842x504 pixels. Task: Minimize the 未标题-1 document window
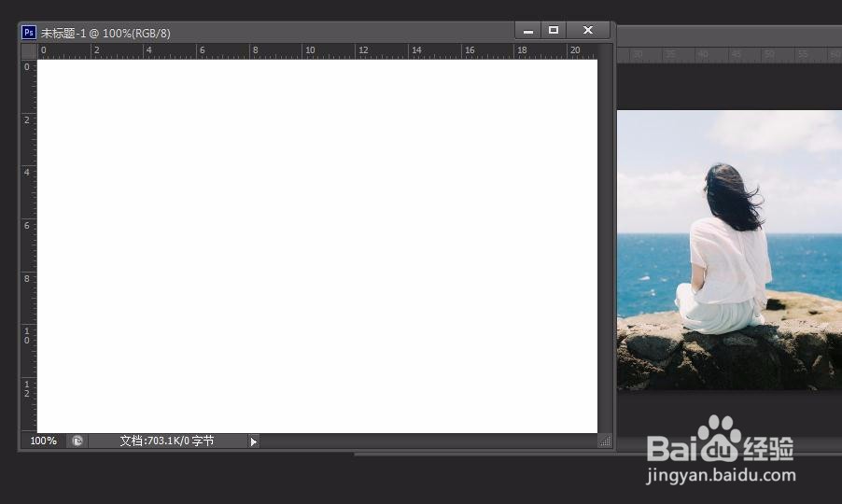[x=528, y=31]
